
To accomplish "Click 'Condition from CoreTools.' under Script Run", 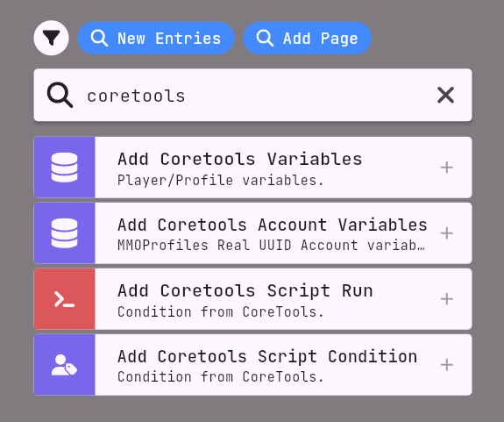I will (x=220, y=311).
